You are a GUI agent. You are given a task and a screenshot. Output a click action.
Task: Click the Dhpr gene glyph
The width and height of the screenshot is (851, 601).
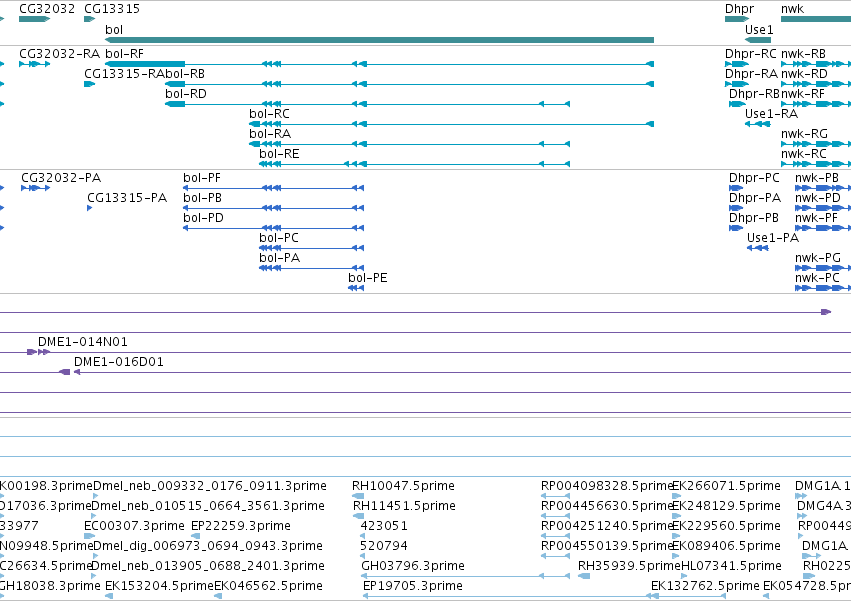click(737, 19)
